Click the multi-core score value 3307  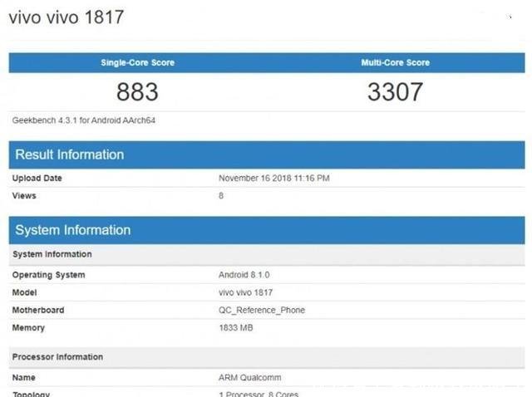(x=395, y=91)
